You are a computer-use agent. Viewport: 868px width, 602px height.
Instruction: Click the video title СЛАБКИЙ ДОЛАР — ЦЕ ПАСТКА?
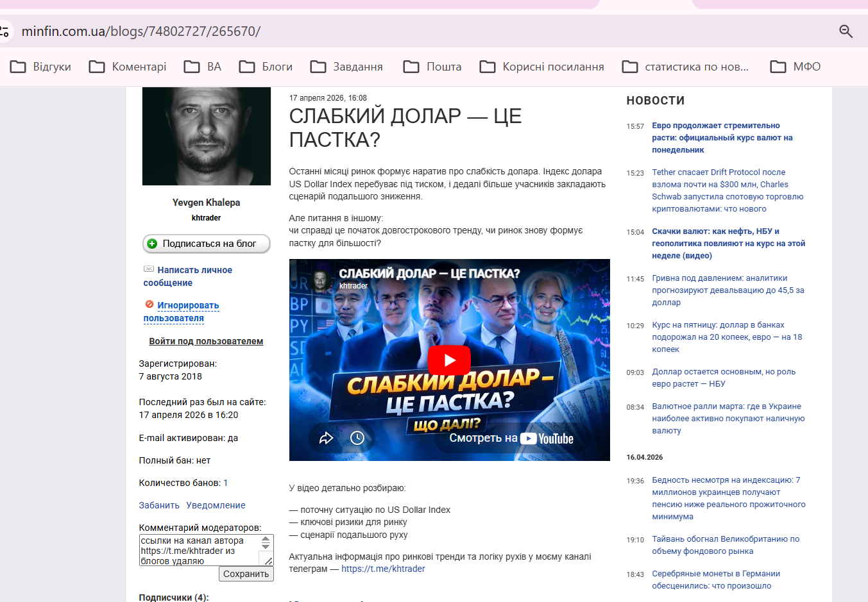click(429, 274)
